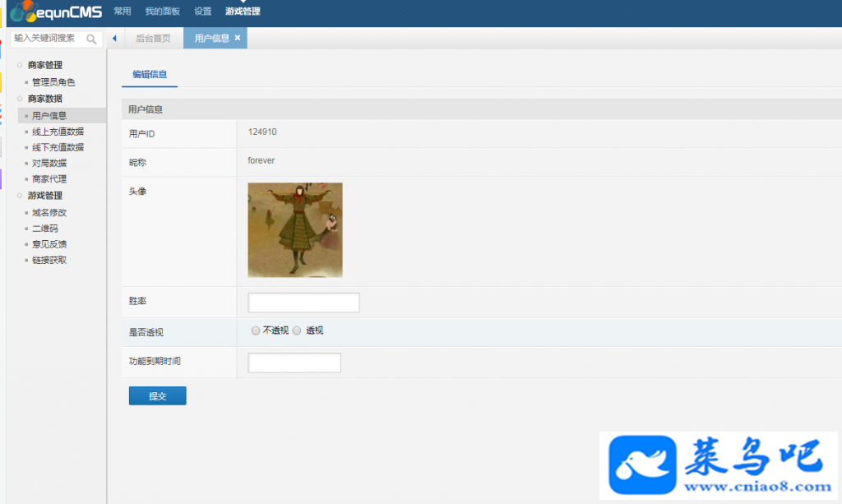Open the 常用 top menu

[x=123, y=12]
